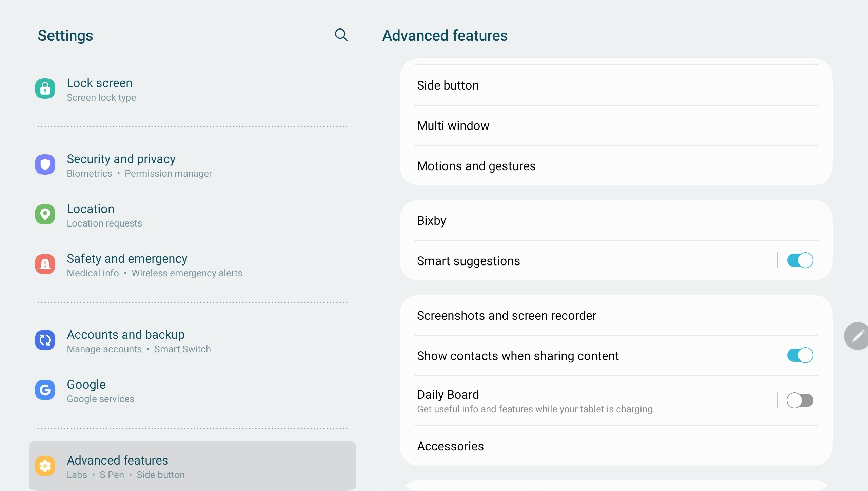Tap the orange Advanced features icon
Image resolution: width=868 pixels, height=491 pixels.
point(45,466)
